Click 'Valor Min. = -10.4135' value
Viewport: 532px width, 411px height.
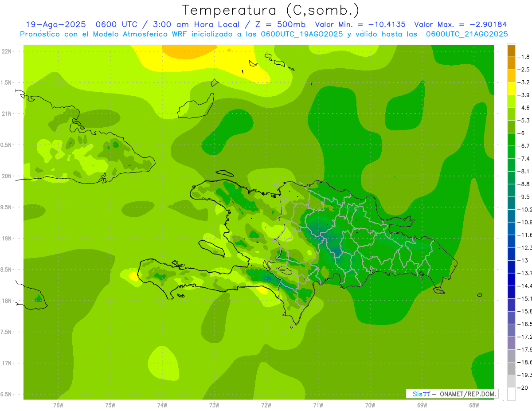pyautogui.click(x=360, y=24)
